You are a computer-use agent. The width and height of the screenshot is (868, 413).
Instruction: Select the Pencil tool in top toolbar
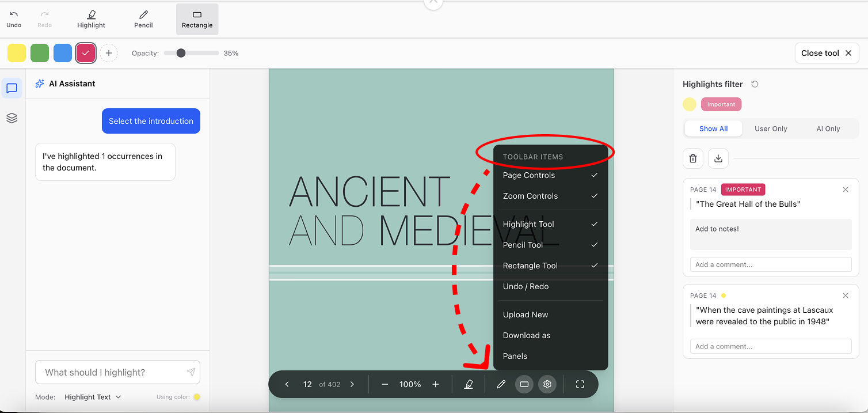tap(143, 18)
